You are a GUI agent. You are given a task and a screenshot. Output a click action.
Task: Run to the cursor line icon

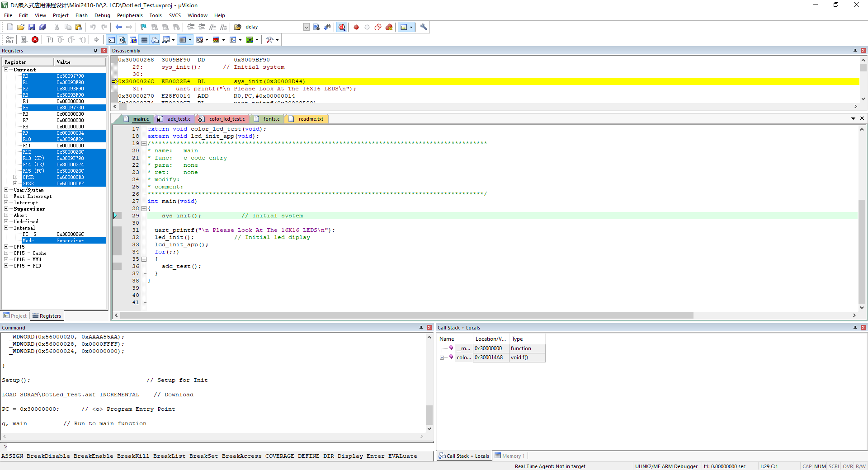point(82,40)
